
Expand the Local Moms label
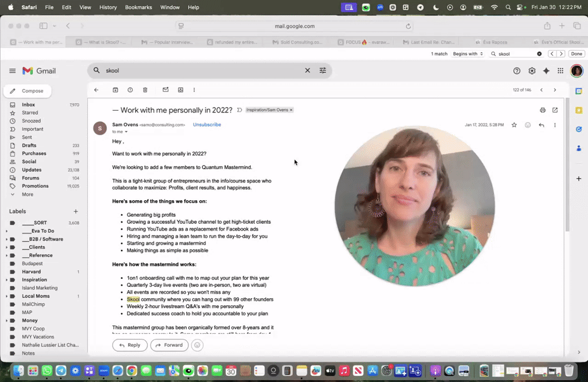[x=6, y=296]
